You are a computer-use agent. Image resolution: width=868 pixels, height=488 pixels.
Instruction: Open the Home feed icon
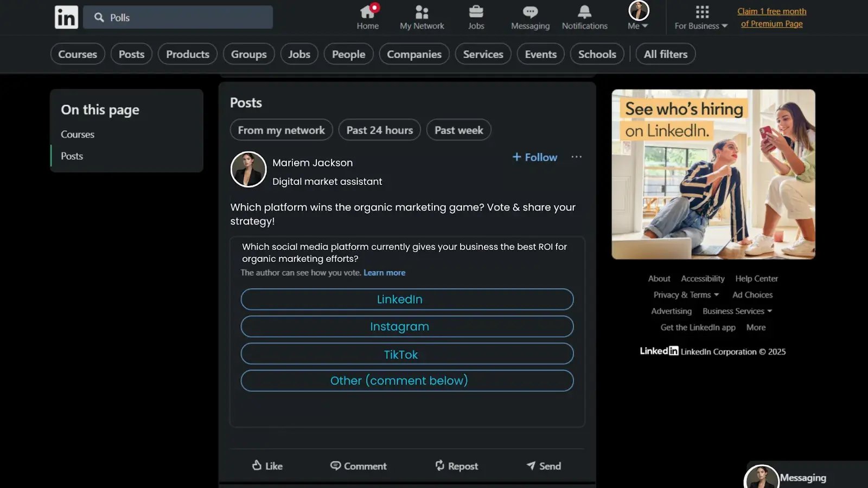(x=367, y=12)
